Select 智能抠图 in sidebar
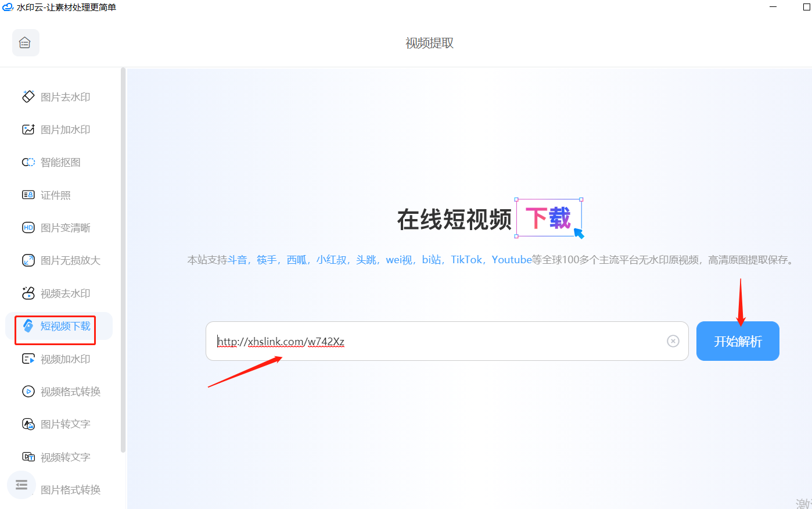Viewport: 812px width, 509px height. point(59,162)
